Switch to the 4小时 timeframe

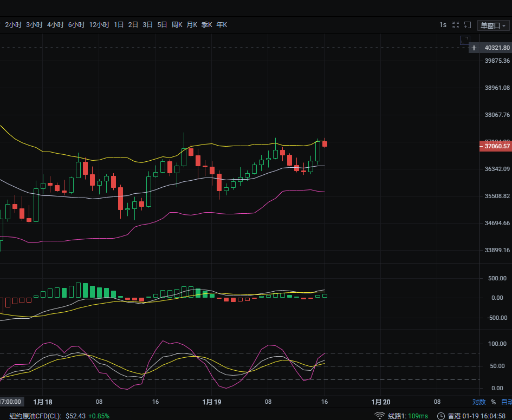[x=55, y=25]
